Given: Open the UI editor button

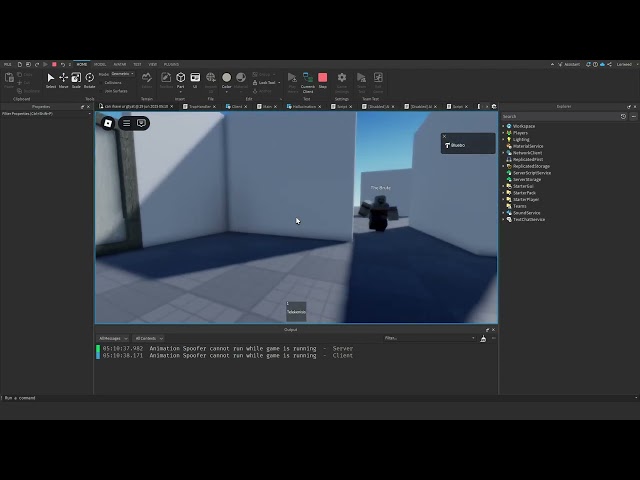Looking at the screenshot, I should [195, 80].
